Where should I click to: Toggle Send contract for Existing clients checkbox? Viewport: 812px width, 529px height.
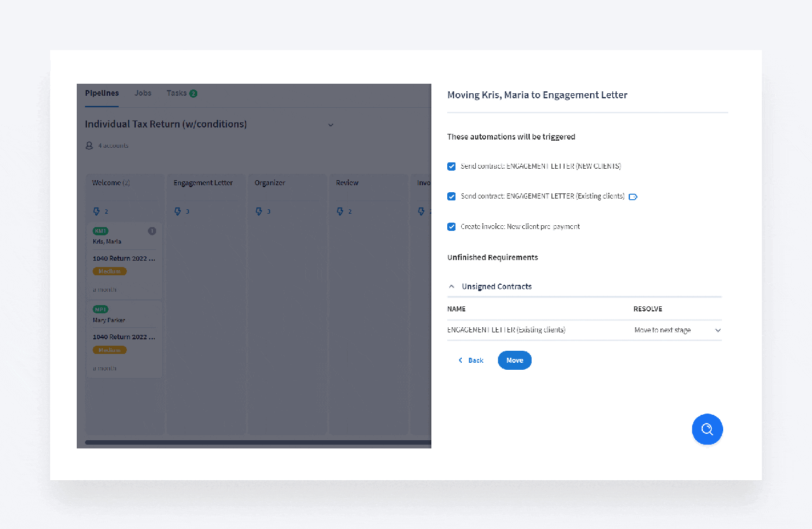pos(452,197)
